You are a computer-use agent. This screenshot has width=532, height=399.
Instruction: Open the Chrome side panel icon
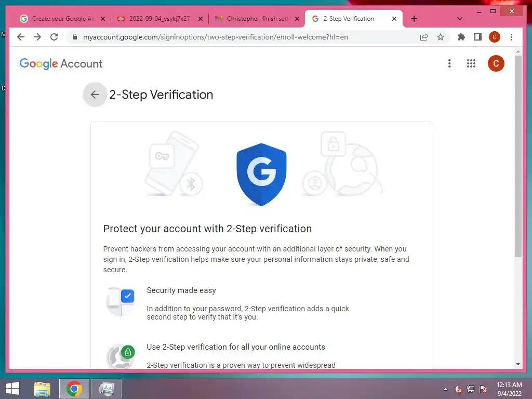pos(478,37)
